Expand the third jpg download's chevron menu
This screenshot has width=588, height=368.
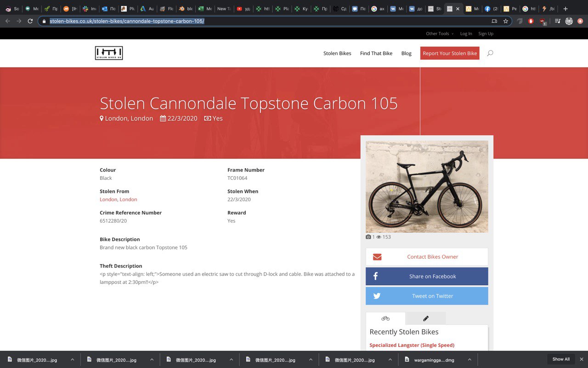tap(231, 360)
